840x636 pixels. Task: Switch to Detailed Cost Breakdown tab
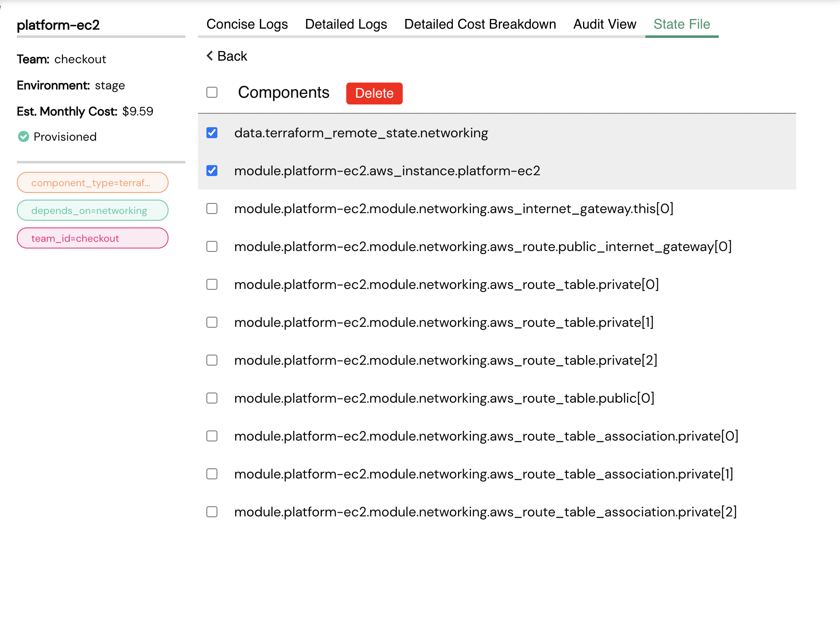(480, 24)
